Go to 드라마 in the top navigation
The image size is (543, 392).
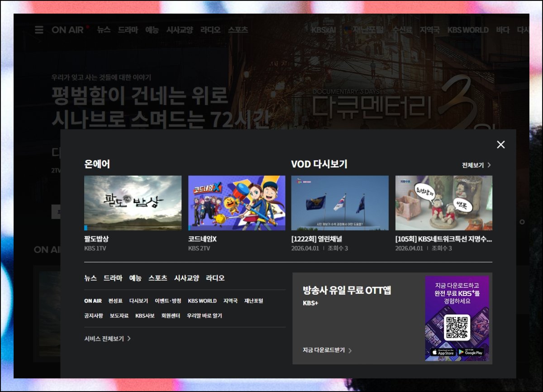pyautogui.click(x=128, y=30)
